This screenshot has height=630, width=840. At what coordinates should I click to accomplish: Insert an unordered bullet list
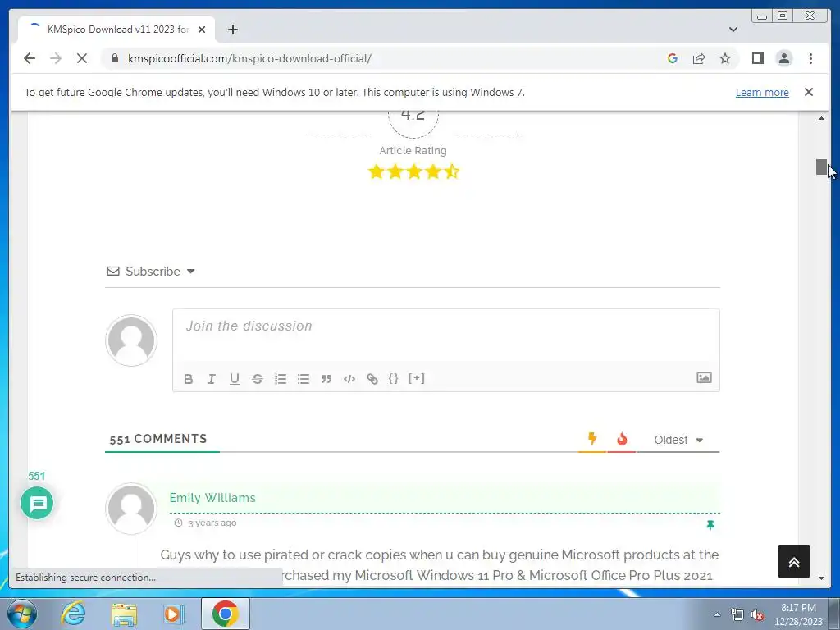(x=304, y=379)
